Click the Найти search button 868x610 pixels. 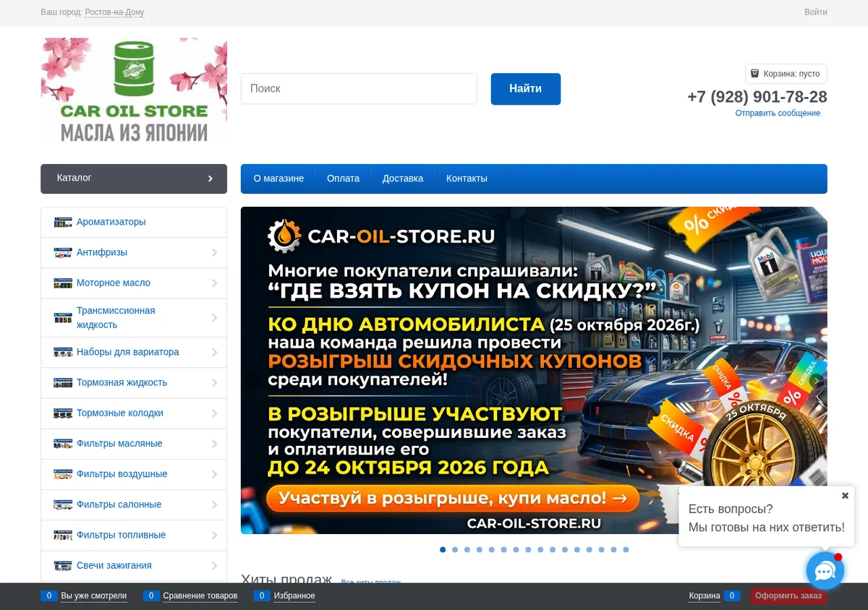point(526,89)
